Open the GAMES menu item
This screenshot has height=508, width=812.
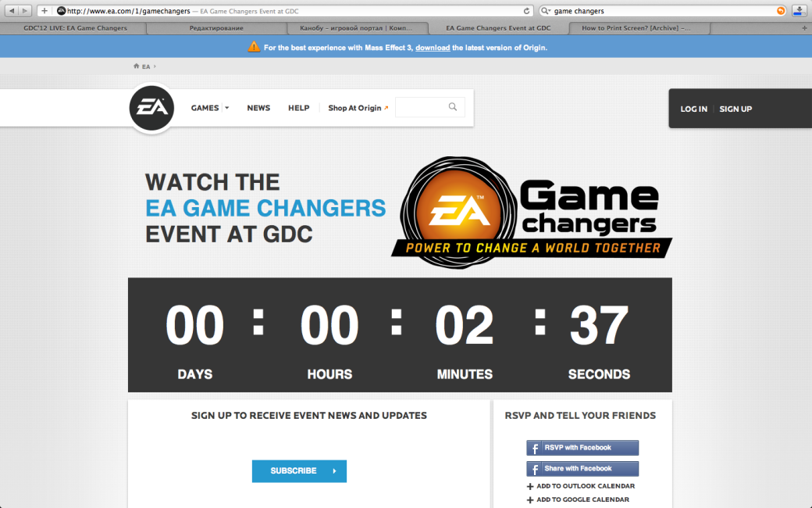point(205,108)
